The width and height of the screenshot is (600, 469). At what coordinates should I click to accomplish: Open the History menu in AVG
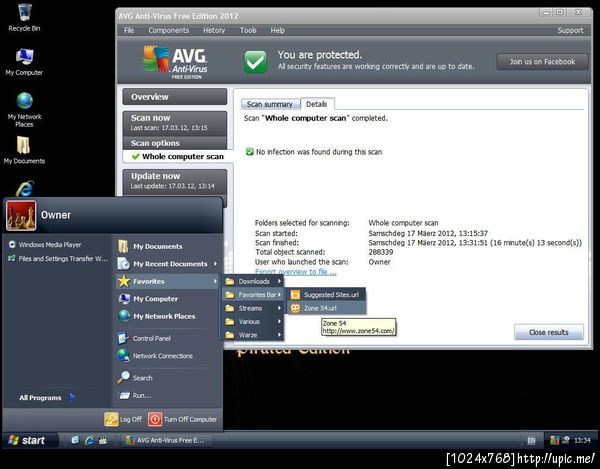point(214,30)
